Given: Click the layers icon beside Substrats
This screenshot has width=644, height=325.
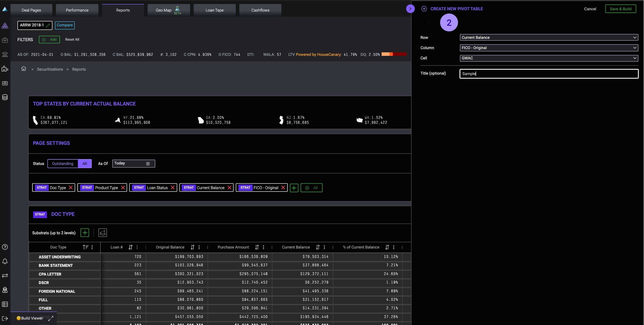Looking at the screenshot, I should (x=103, y=233).
